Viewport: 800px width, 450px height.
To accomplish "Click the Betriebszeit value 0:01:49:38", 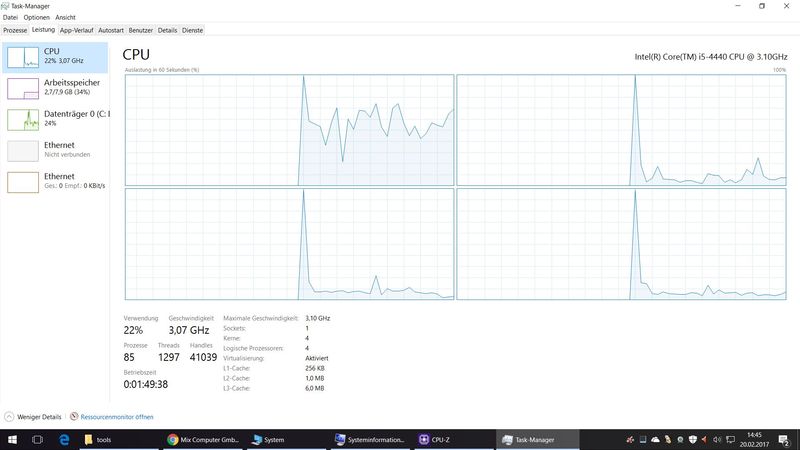I will point(145,384).
